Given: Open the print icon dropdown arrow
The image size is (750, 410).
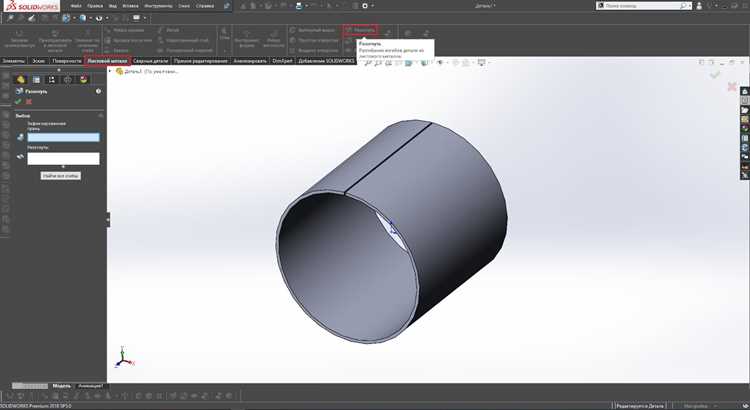Looking at the screenshot, I should point(307,6).
